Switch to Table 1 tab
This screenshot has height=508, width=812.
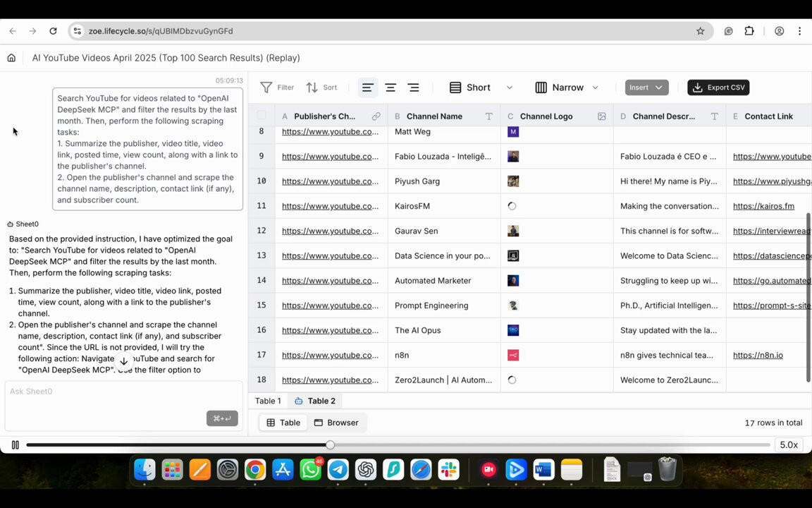click(x=268, y=401)
